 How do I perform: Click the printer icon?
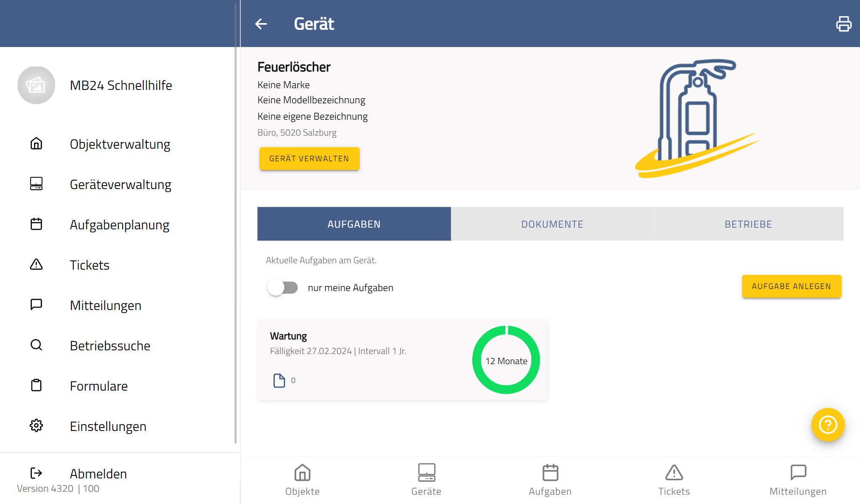[x=843, y=24]
